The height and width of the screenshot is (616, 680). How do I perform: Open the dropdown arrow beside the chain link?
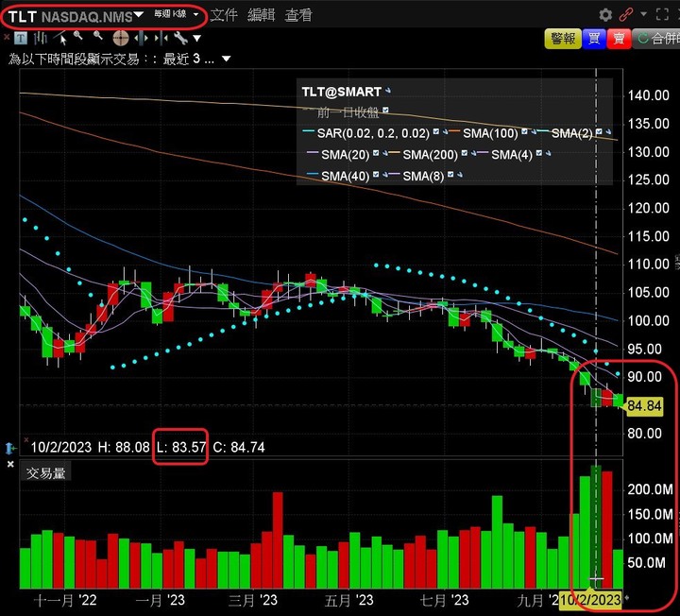point(643,14)
